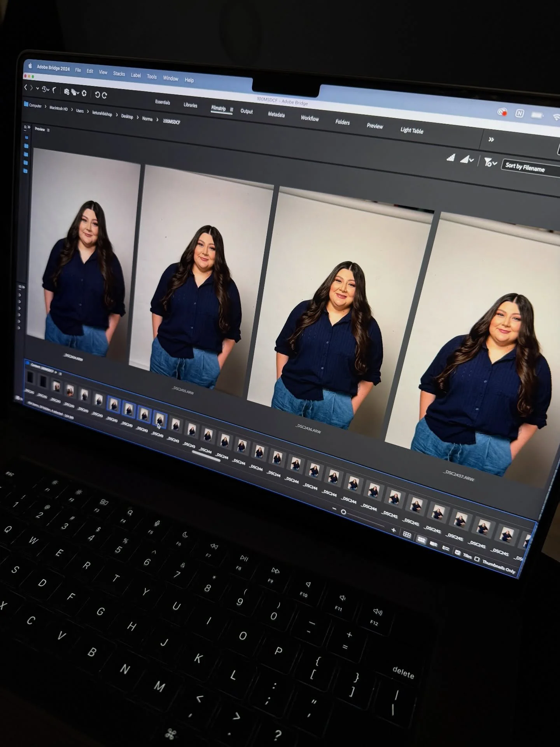Check the Thumbnails Only checkbox

click(477, 559)
